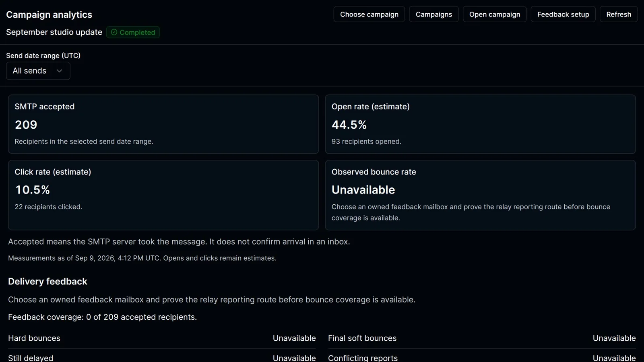Click the Click rate (estimate) card title
This screenshot has height=362, width=644.
point(53,172)
